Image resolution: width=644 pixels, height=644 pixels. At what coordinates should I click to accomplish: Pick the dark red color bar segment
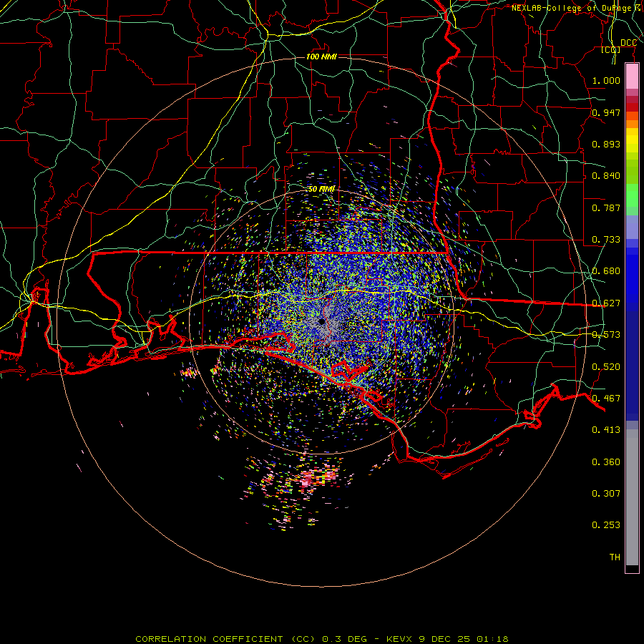tap(632, 107)
